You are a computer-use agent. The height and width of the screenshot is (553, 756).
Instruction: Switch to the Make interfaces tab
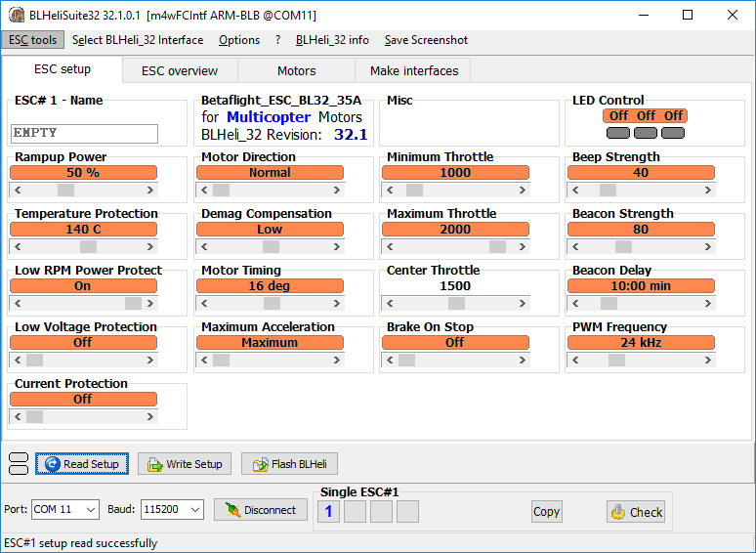point(414,71)
